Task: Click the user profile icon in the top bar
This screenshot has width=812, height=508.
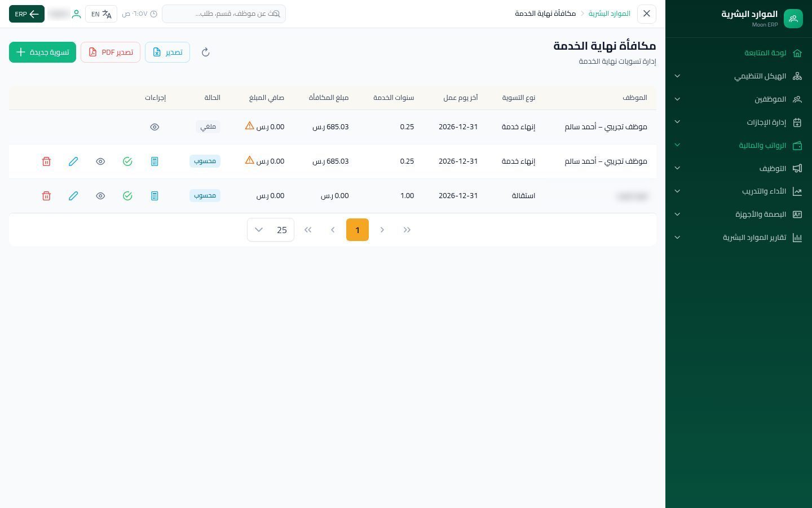Action: 77,14
